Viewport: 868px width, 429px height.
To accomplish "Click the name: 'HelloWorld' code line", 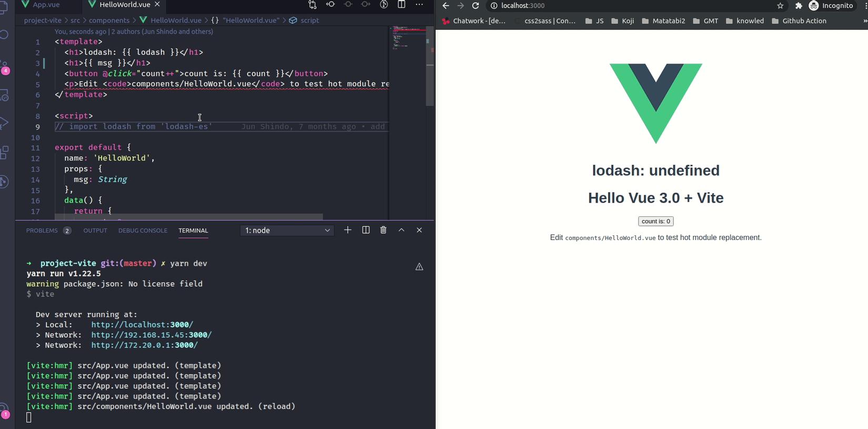I will tap(109, 158).
